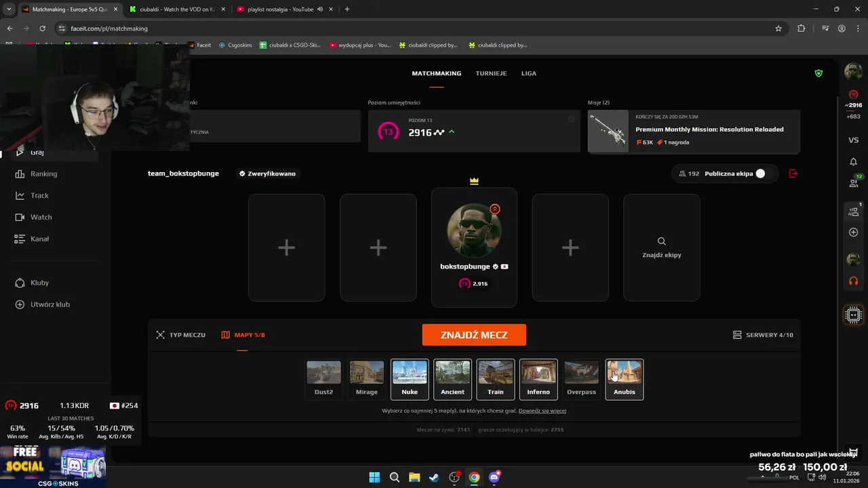Click the address bar with faceit.com URL

click(414, 28)
